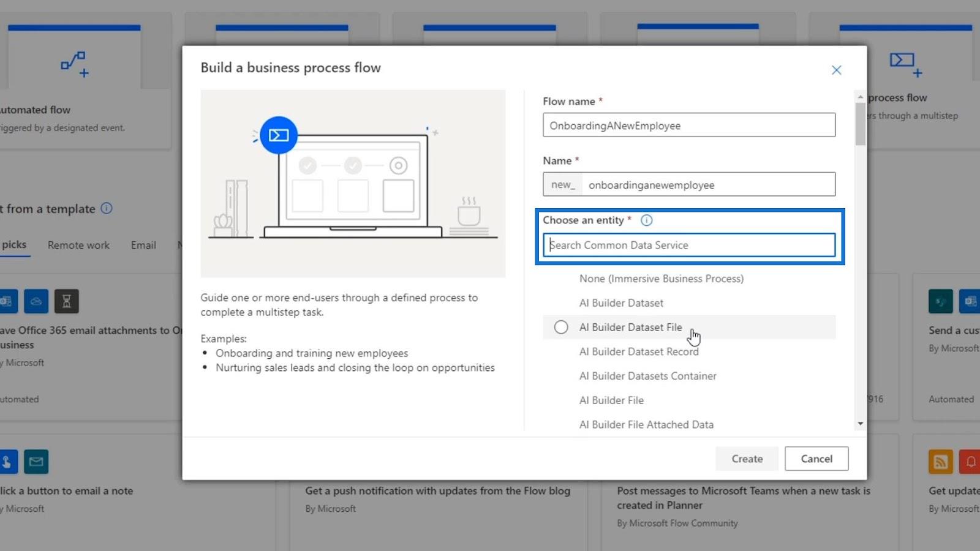Open the Email tab in background
This screenshot has height=551, width=980.
(x=143, y=245)
